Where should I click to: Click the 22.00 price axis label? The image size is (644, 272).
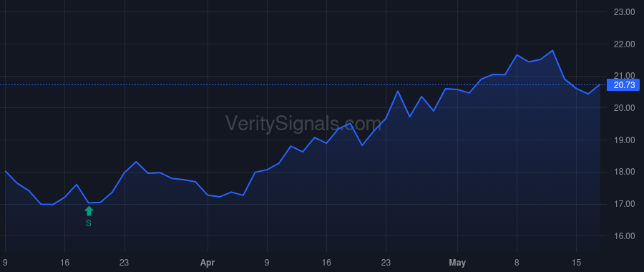(624, 44)
